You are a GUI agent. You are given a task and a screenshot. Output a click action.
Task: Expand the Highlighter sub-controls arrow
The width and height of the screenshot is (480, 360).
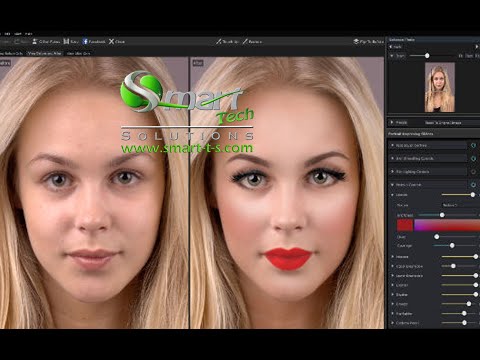pos(392,314)
